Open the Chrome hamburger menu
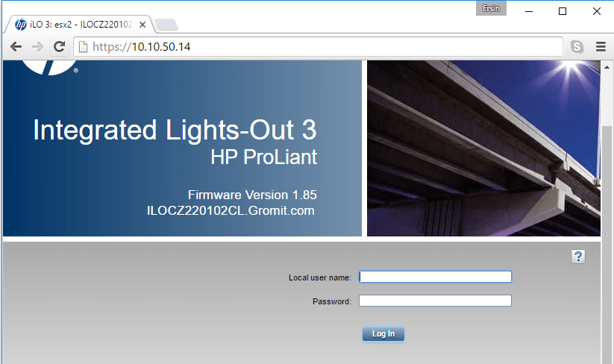The height and width of the screenshot is (364, 614). (601, 46)
